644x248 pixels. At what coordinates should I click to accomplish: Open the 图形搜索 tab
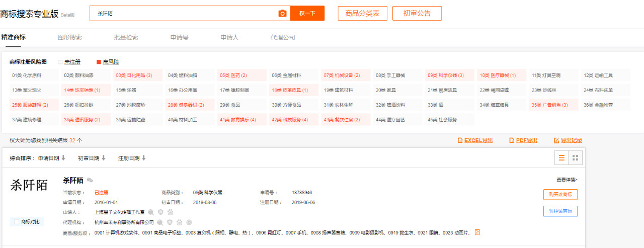(70, 37)
